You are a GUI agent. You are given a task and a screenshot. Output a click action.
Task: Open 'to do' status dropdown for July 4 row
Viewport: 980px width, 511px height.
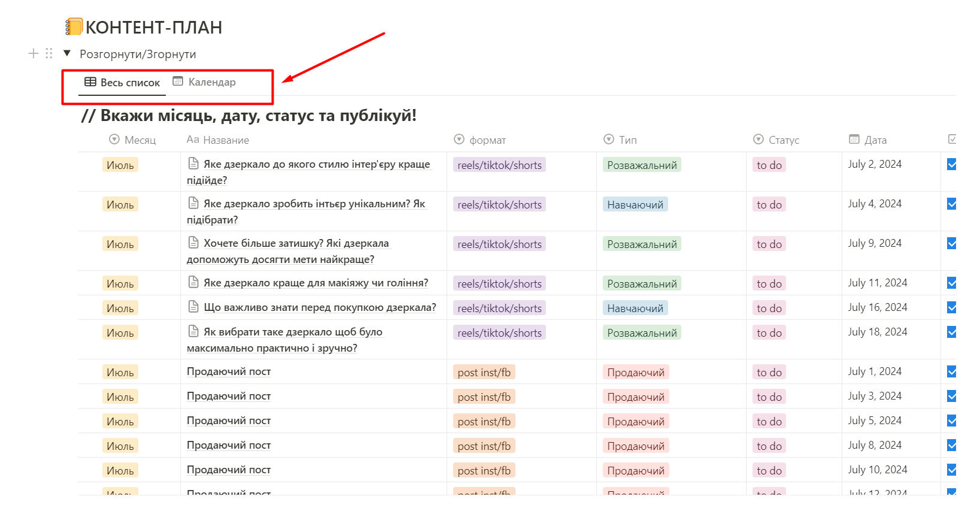point(769,204)
